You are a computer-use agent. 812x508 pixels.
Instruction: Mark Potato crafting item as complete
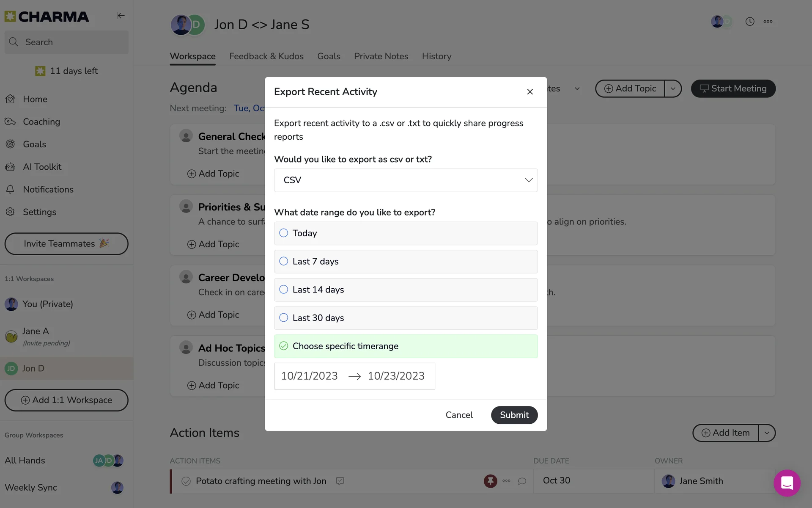[186, 481]
